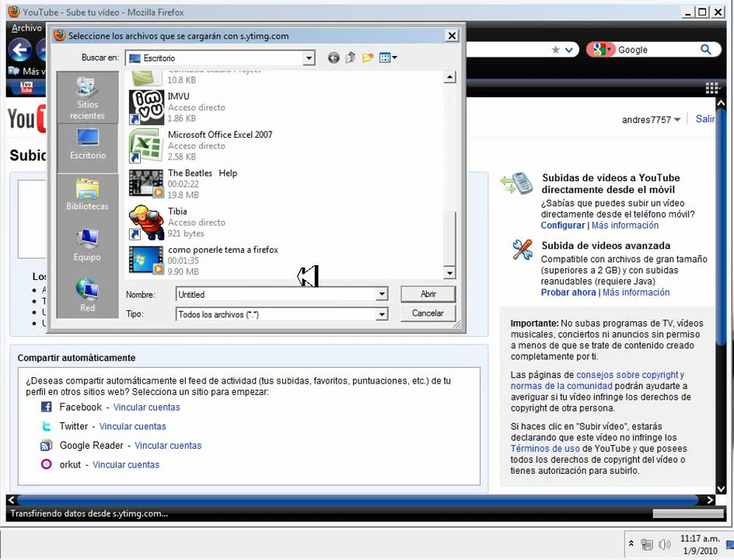This screenshot has width=734, height=560.
Task: Click the mobile phone upload icon
Action: point(517,183)
